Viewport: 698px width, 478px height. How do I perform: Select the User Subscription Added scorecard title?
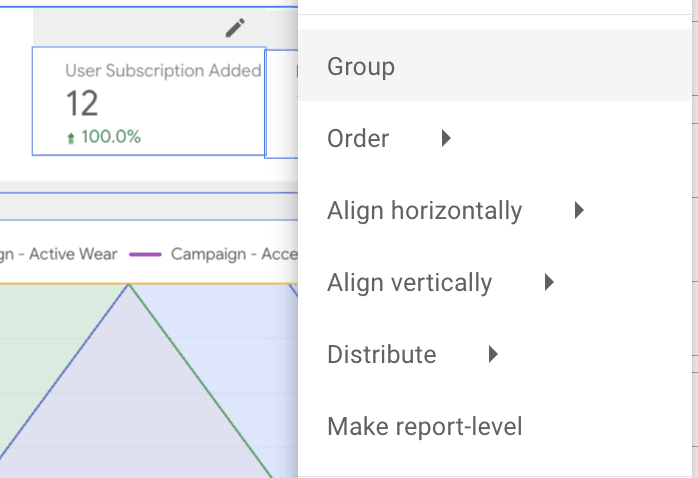[163, 71]
